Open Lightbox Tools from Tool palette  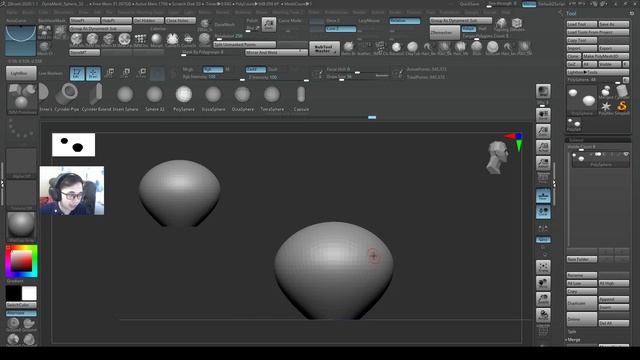click(598, 72)
